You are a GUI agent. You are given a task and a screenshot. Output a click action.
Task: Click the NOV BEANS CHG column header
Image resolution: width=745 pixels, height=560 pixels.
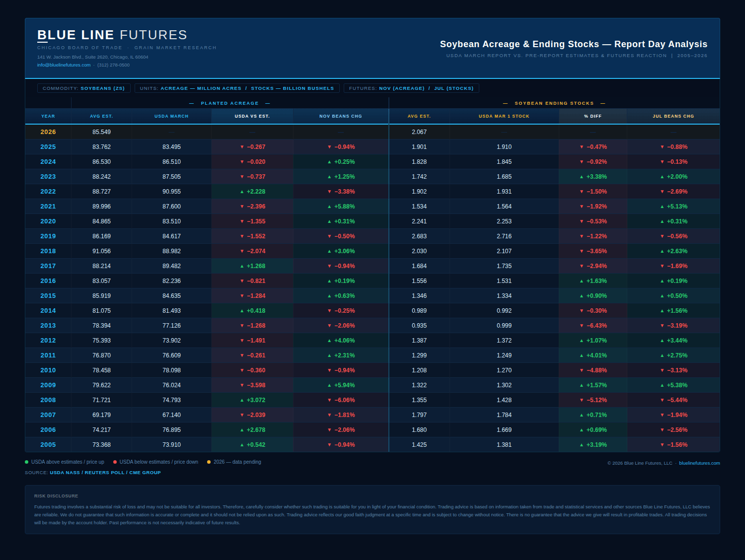(x=341, y=116)
